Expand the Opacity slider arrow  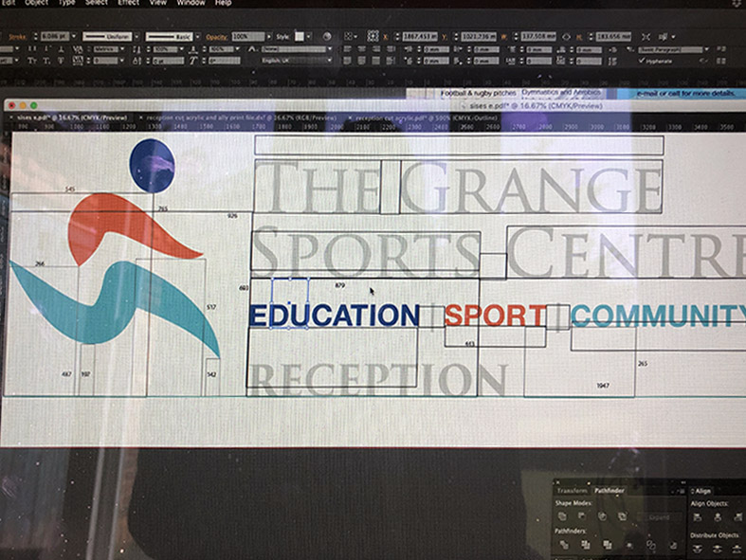coord(269,37)
